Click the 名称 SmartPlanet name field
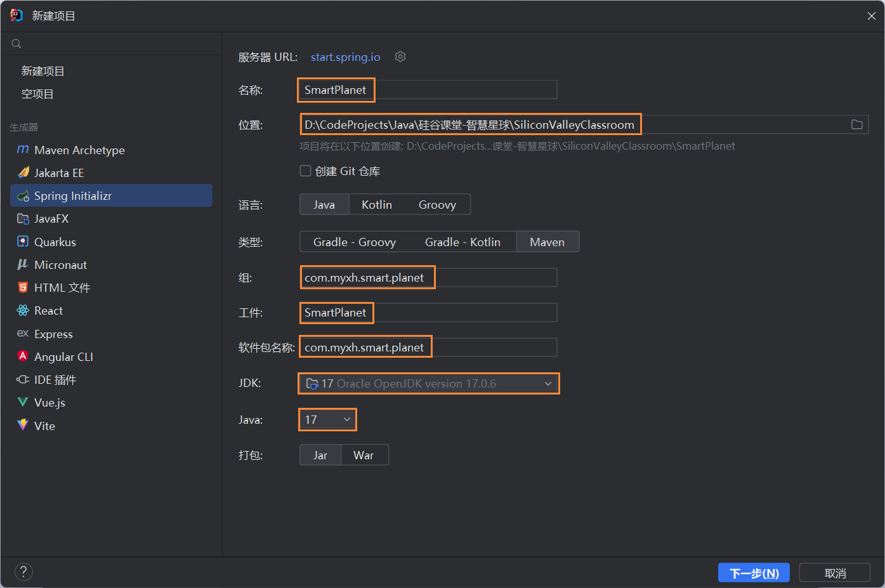Screen dimensions: 885x588 428,89
